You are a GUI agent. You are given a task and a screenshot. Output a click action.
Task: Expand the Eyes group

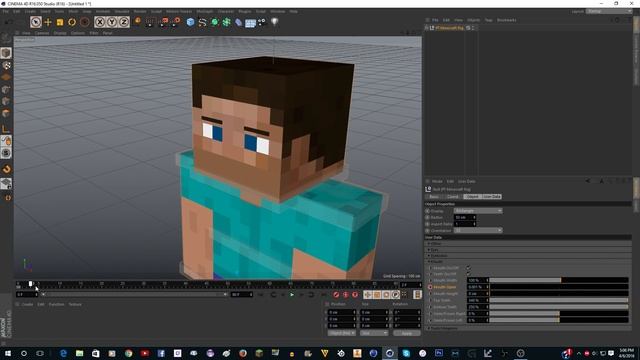tap(429, 250)
